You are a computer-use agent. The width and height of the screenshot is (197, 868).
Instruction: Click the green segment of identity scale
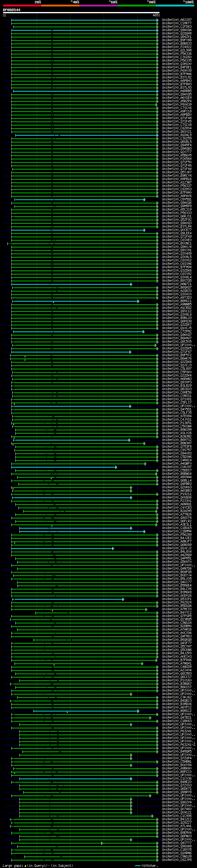(x=137, y=6)
